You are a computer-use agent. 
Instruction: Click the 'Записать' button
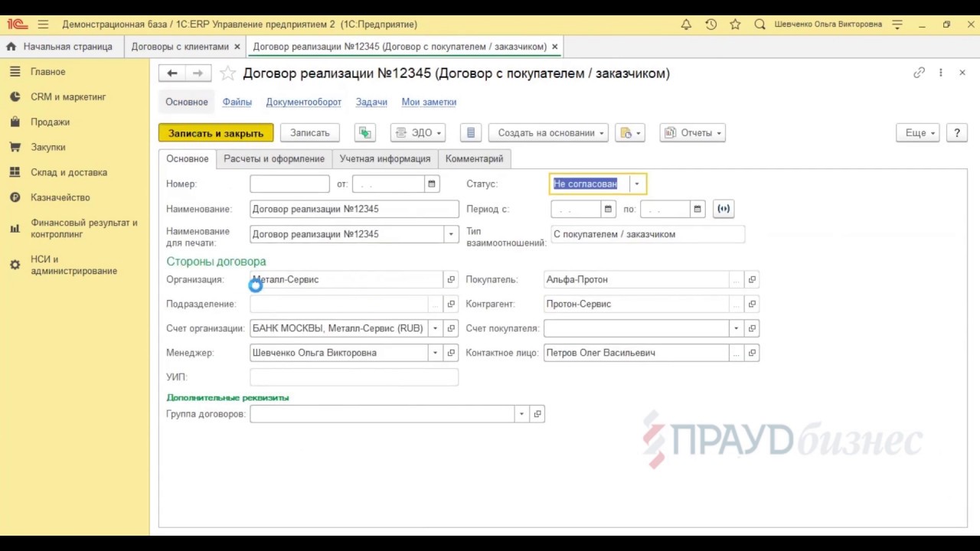310,132
